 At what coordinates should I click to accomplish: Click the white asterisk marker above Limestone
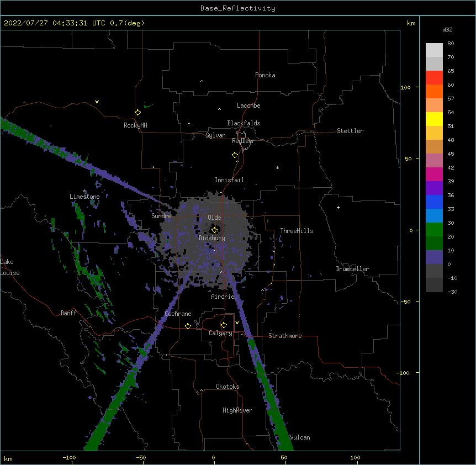click(85, 191)
